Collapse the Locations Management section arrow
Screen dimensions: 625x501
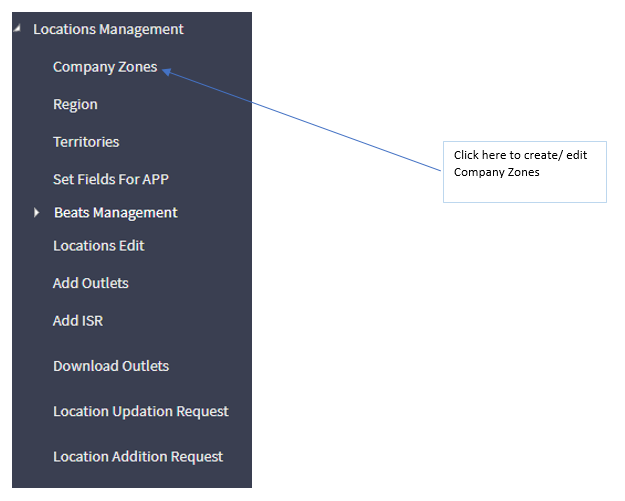(17, 28)
